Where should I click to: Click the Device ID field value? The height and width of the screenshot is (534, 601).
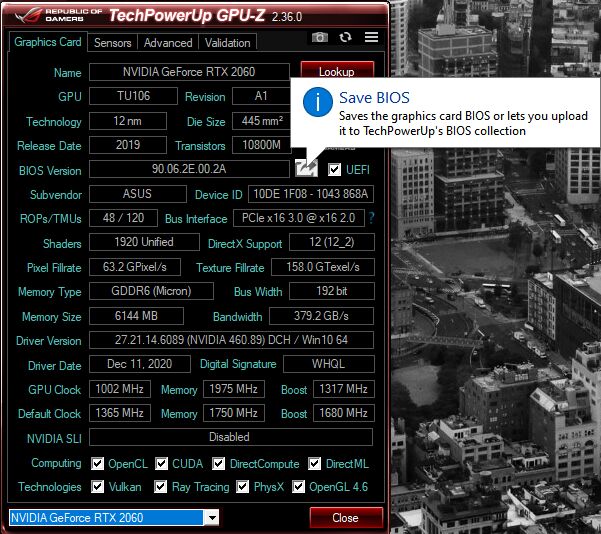tap(311, 194)
